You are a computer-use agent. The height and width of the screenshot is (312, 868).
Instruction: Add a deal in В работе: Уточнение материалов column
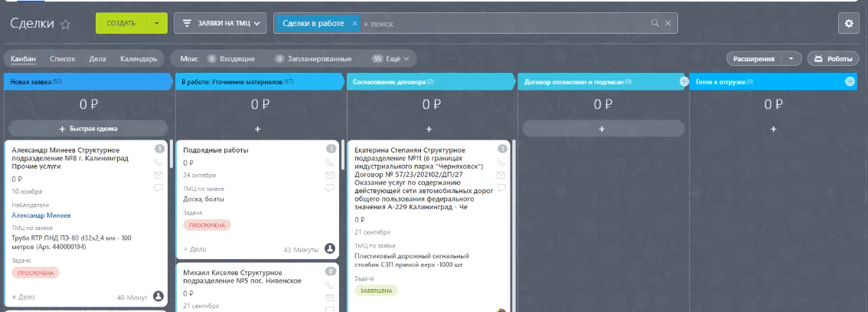257,129
